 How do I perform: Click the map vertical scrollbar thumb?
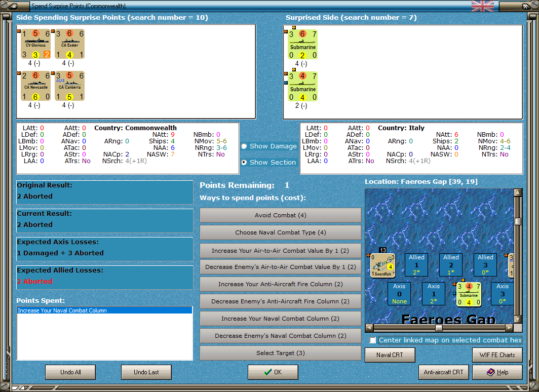(x=518, y=222)
